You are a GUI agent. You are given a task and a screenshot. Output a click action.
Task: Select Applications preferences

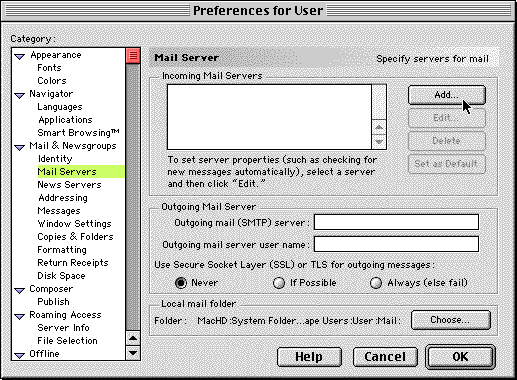[x=65, y=120]
